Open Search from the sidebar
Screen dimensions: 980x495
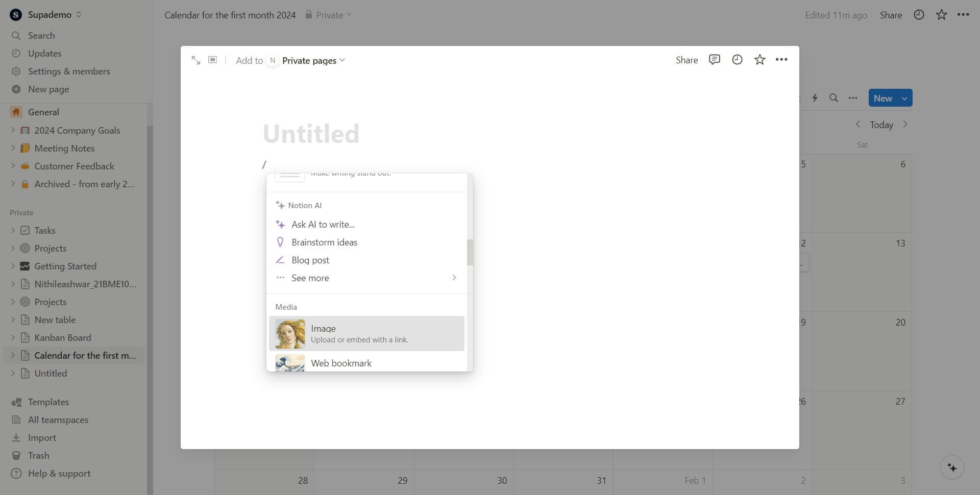[x=42, y=35]
